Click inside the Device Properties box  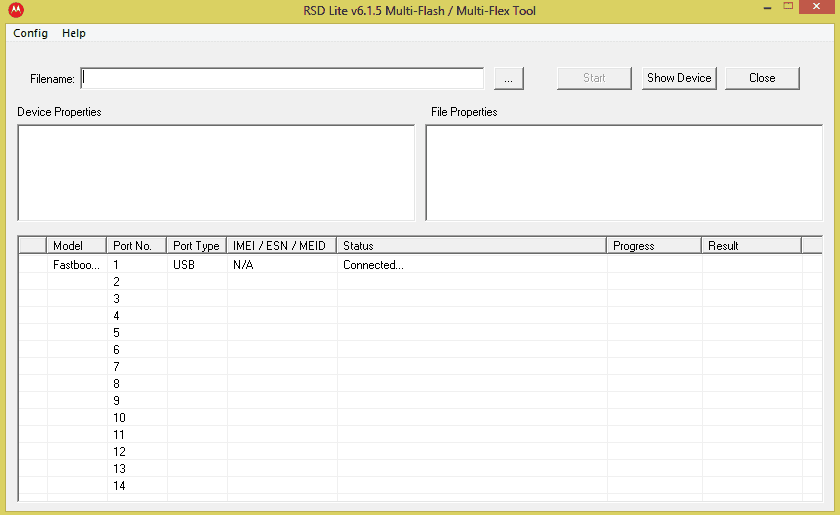coord(216,173)
